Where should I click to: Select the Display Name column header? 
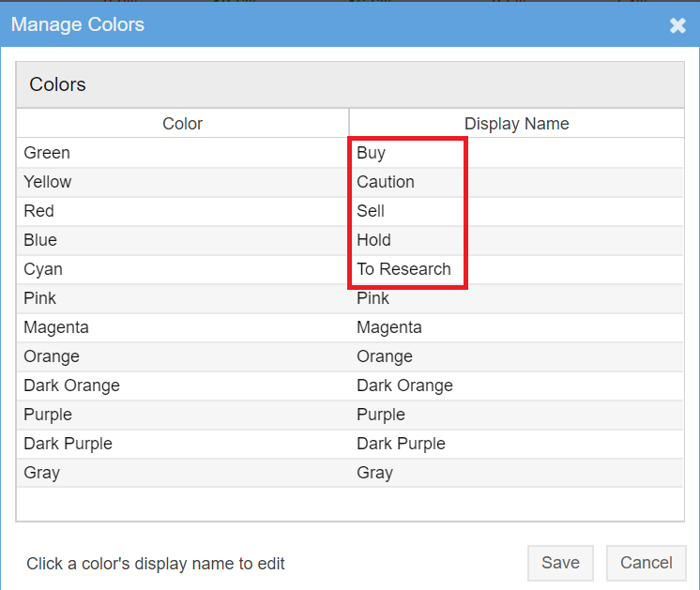point(516,123)
